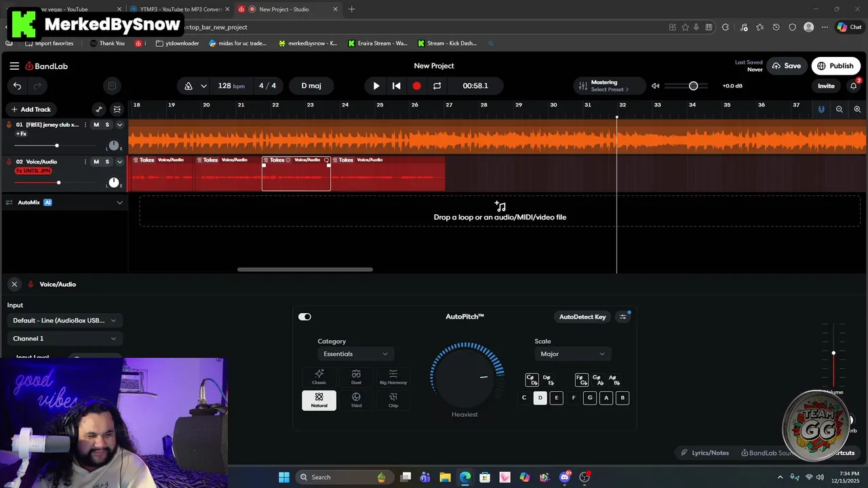Open track 01 three-dot menu

[x=85, y=125]
